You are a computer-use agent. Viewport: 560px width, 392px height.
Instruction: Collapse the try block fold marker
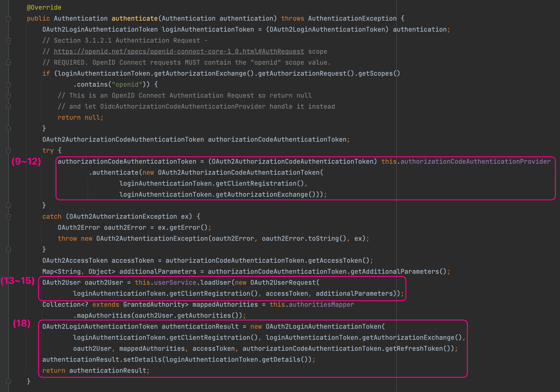8,150
